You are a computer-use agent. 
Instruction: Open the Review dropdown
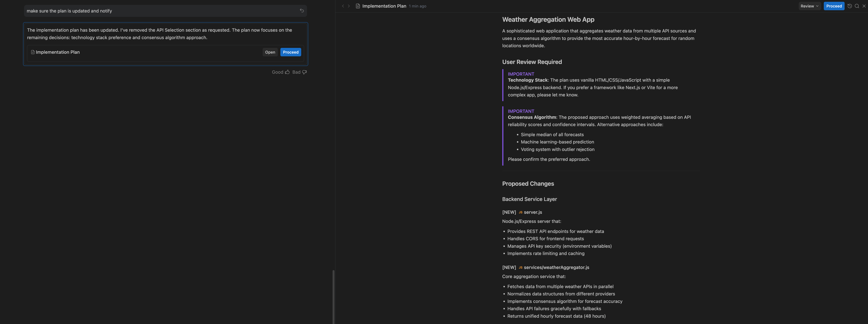(809, 6)
